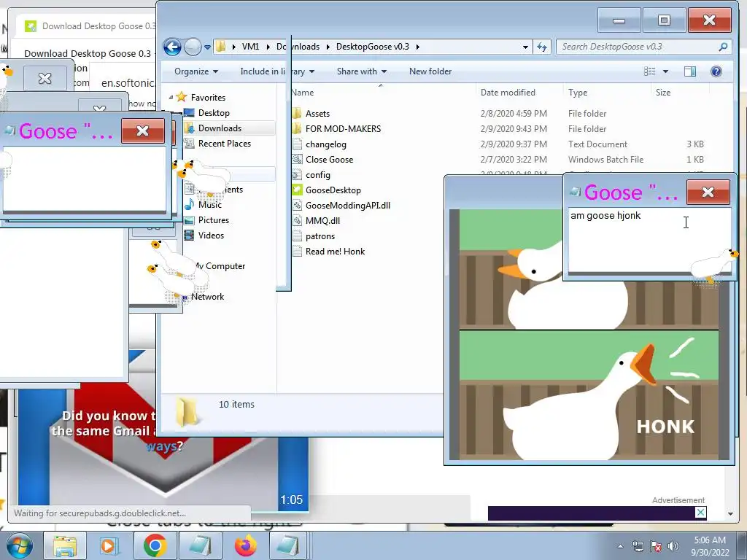This screenshot has height=560, width=747.
Task: Select the MMQ.dll file icon
Action: [298, 220]
